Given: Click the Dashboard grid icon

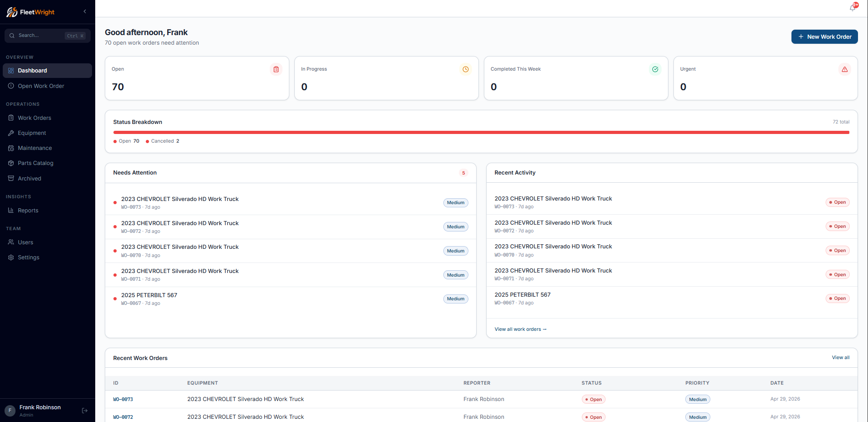Looking at the screenshot, I should tap(11, 71).
